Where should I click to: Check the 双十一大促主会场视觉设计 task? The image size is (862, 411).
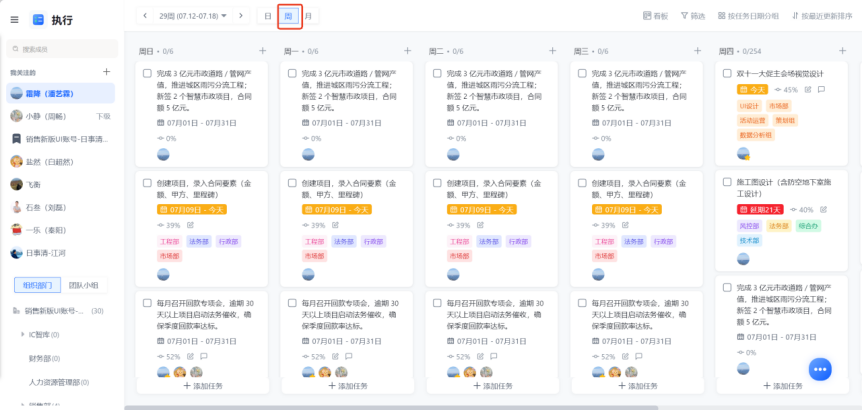pyautogui.click(x=727, y=73)
